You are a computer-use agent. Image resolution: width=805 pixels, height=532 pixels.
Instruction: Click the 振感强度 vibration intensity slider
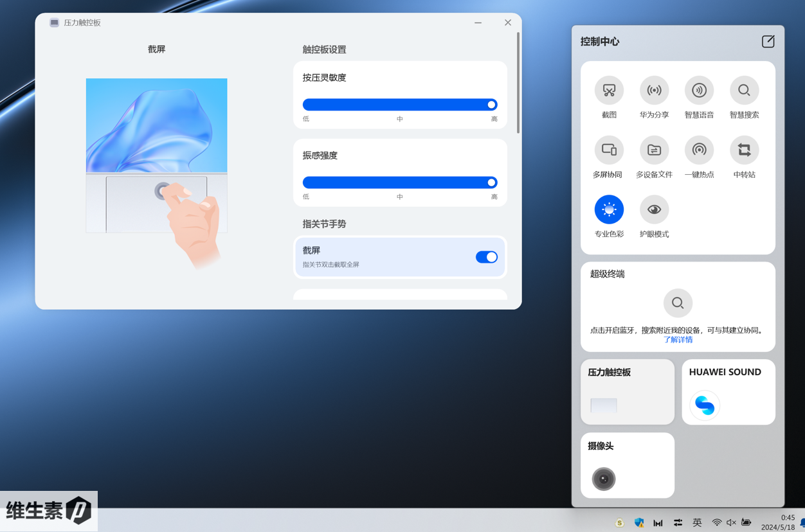399,182
